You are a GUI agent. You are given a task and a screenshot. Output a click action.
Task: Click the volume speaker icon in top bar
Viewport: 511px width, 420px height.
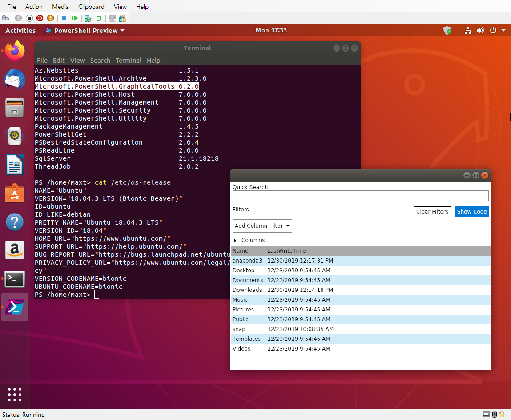click(480, 31)
